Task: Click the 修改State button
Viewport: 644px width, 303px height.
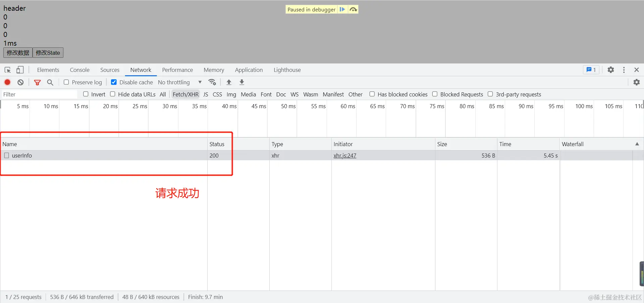Action: pos(48,53)
